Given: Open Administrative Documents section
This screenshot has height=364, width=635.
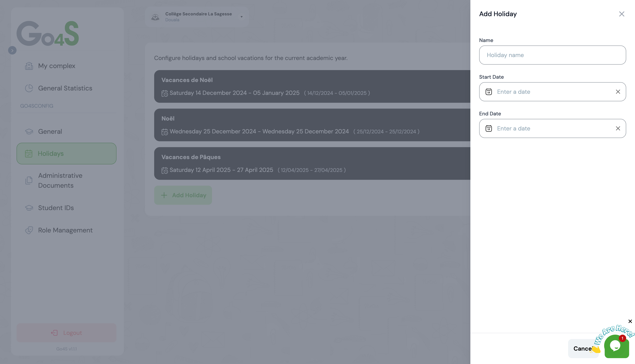Looking at the screenshot, I should 60,181.
